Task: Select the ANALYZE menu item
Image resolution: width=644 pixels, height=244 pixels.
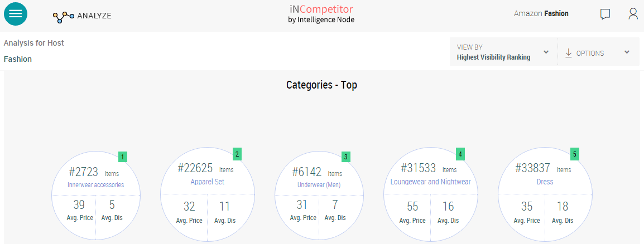Action: click(x=94, y=16)
